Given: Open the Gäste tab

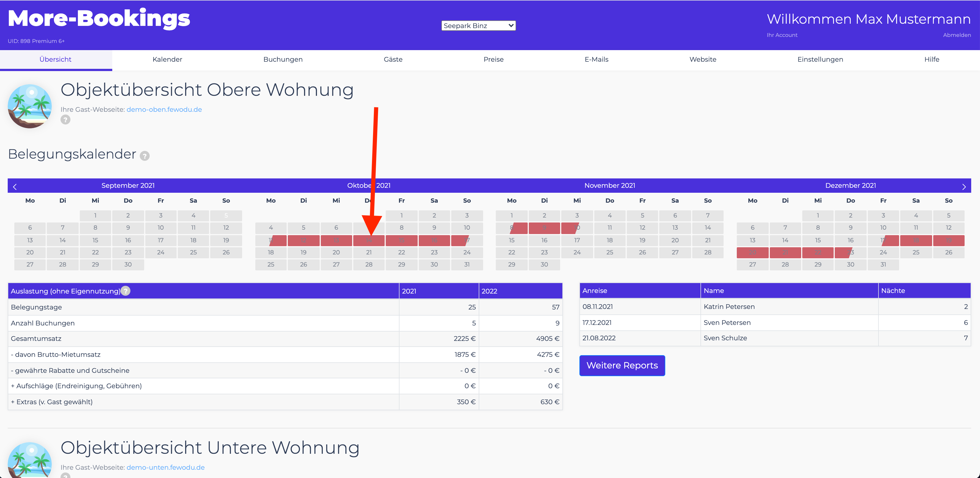Looking at the screenshot, I should coord(393,59).
